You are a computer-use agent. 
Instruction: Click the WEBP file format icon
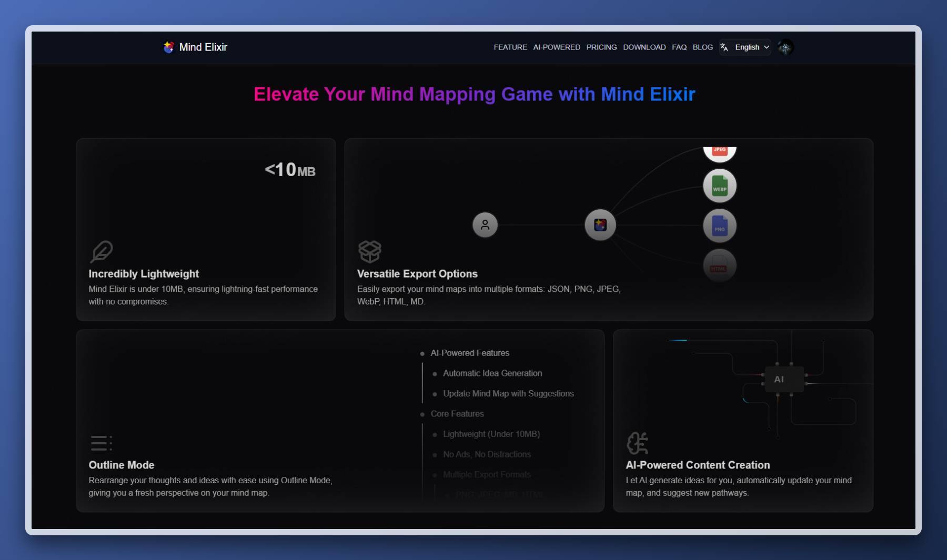(720, 186)
